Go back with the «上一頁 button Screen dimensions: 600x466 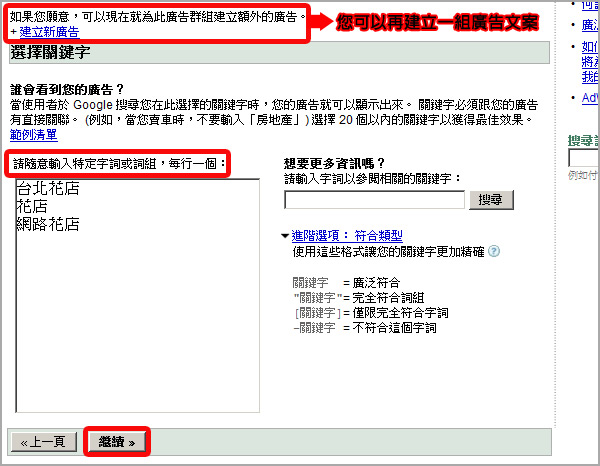[x=44, y=442]
